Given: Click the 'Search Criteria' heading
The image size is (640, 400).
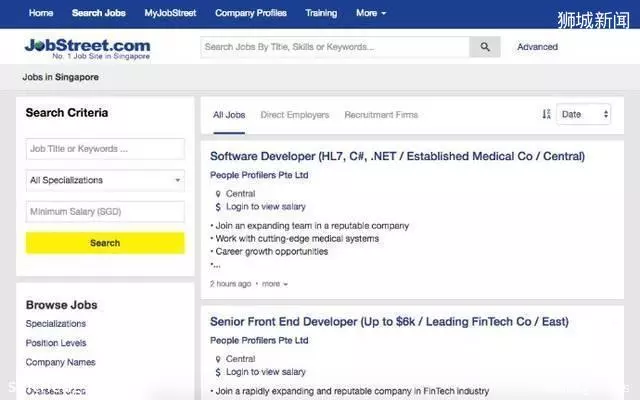Looking at the screenshot, I should coord(67,113).
